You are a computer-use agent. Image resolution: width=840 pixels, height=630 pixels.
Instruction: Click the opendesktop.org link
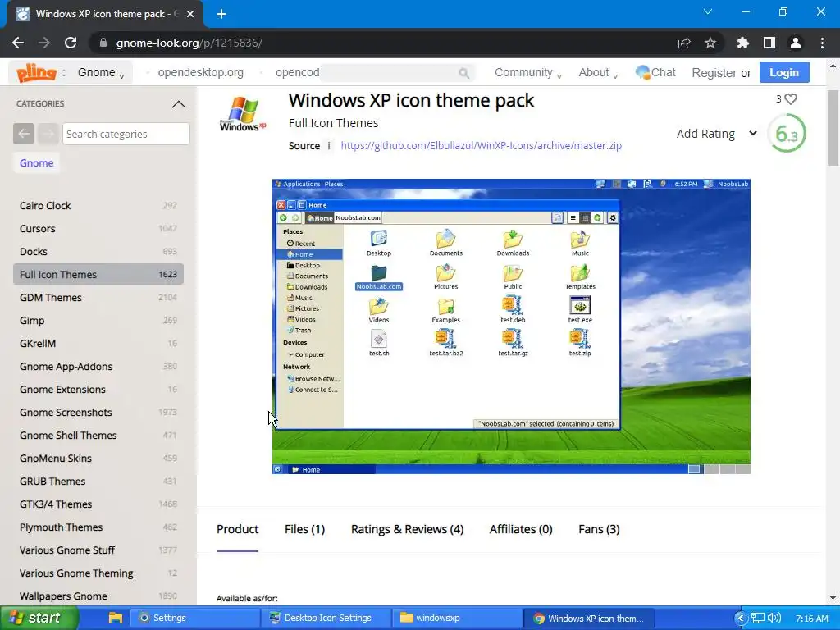click(x=200, y=72)
